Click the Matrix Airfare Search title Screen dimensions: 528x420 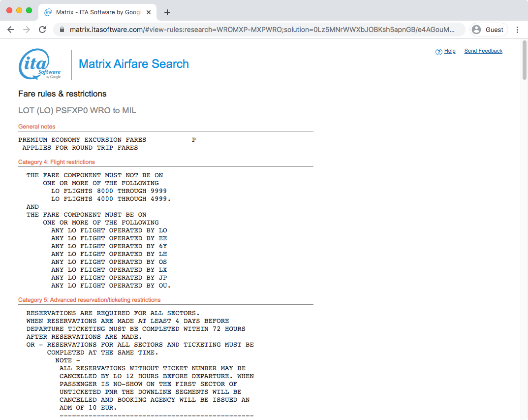click(134, 64)
